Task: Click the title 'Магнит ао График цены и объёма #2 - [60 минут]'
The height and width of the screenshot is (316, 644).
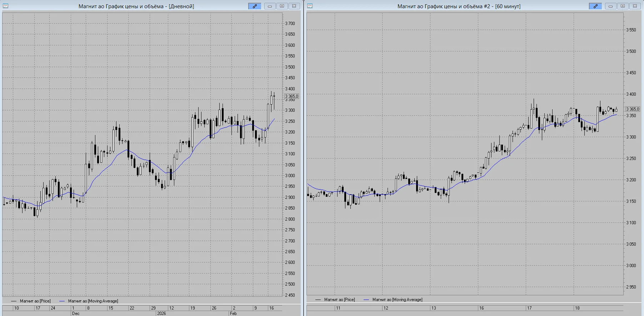Action: [459, 6]
